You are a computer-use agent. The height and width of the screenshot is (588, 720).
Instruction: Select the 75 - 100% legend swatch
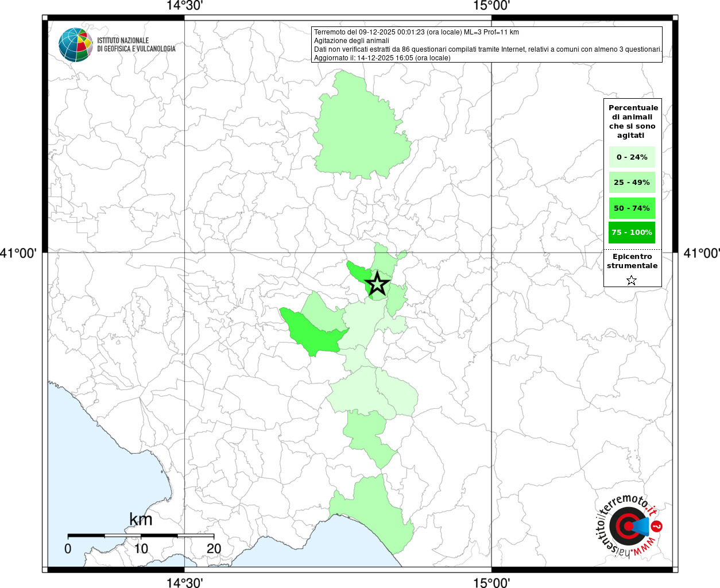click(632, 233)
